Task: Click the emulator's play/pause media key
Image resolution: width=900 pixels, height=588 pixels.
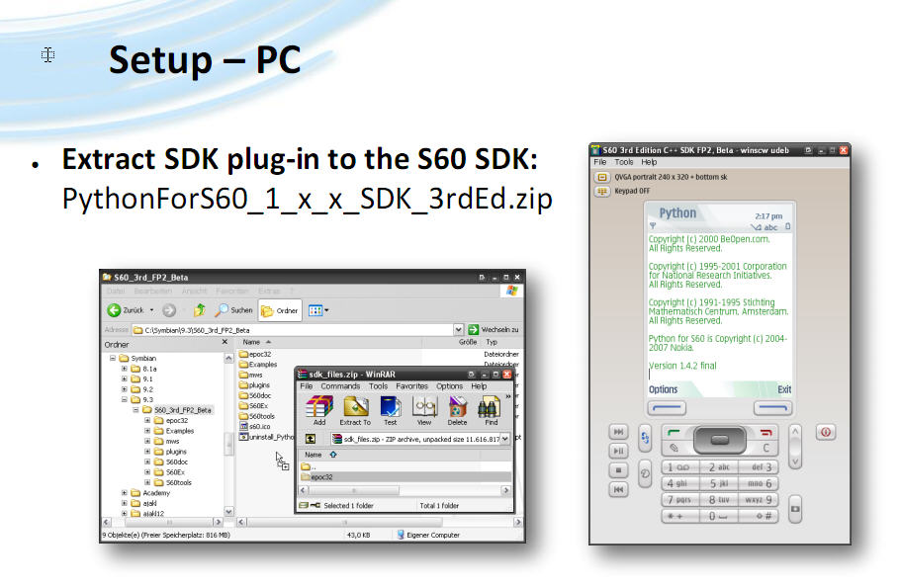Action: (x=619, y=451)
